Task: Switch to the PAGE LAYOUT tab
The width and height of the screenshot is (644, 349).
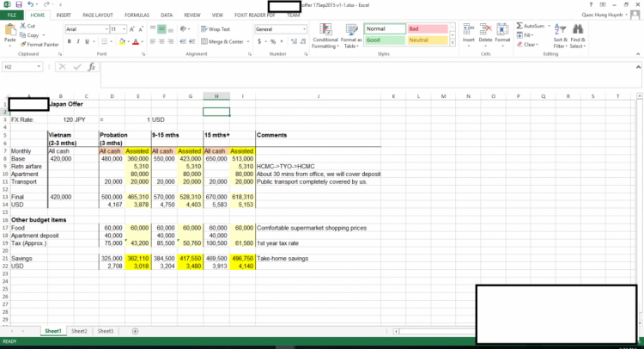Action: [x=98, y=15]
